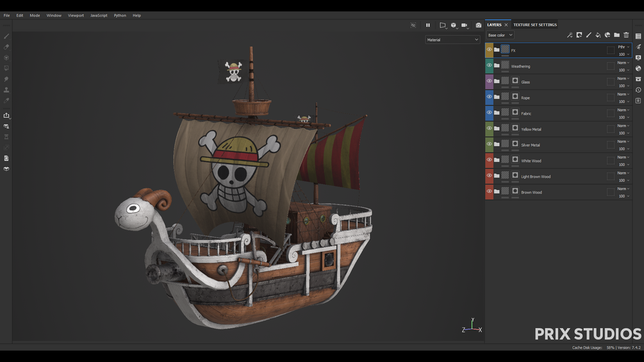This screenshot has width=644, height=362.
Task: Click the Weathering layer content thumbnail
Action: (505, 65)
